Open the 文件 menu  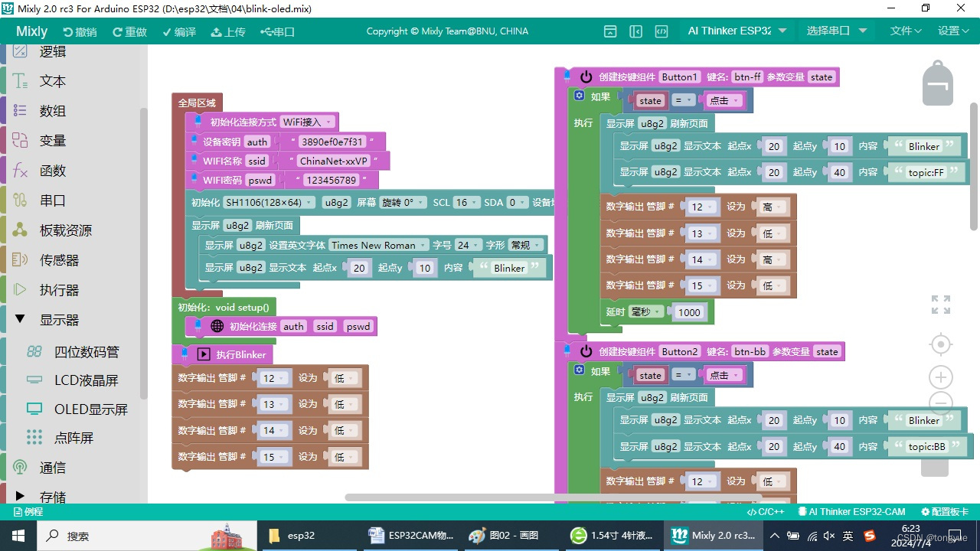click(906, 31)
